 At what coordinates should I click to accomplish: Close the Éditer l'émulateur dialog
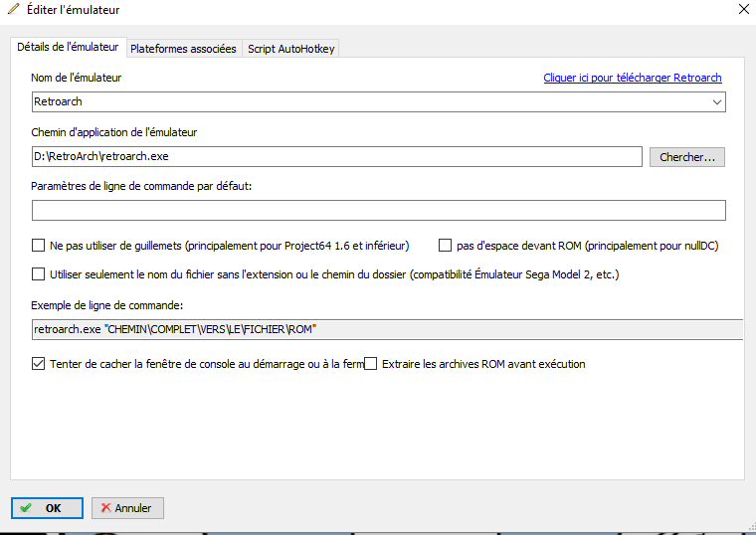(743, 9)
